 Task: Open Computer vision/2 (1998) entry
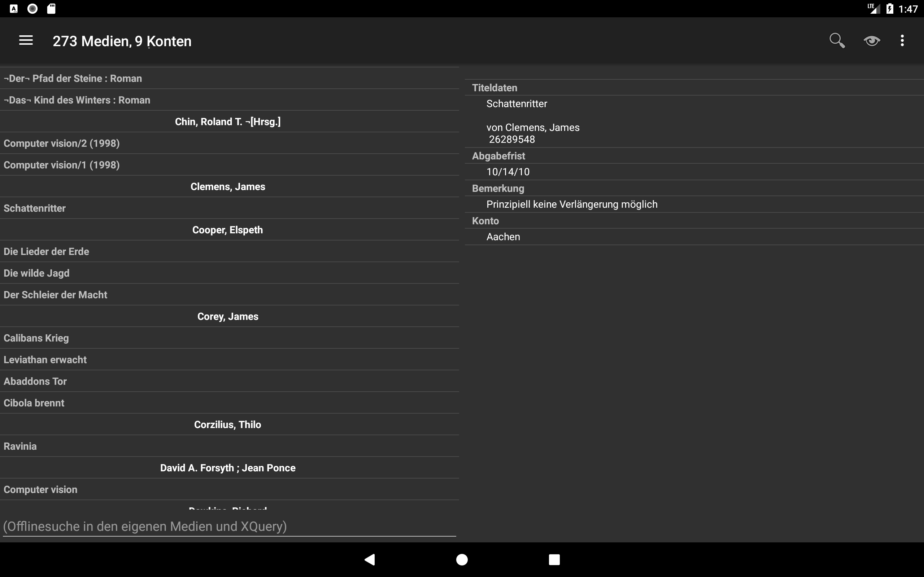click(x=62, y=144)
